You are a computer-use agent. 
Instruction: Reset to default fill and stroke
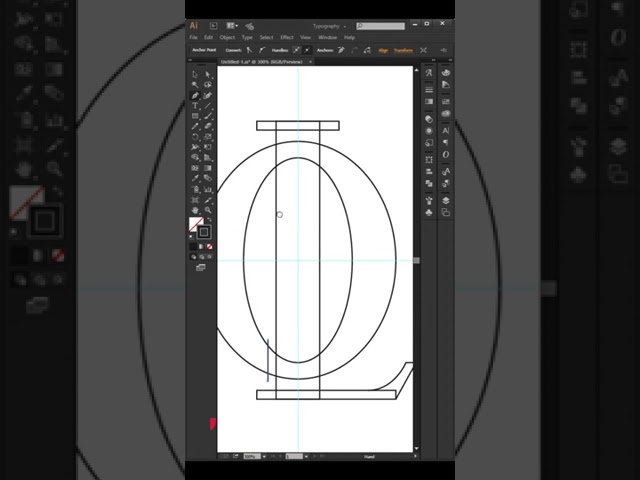point(191,236)
